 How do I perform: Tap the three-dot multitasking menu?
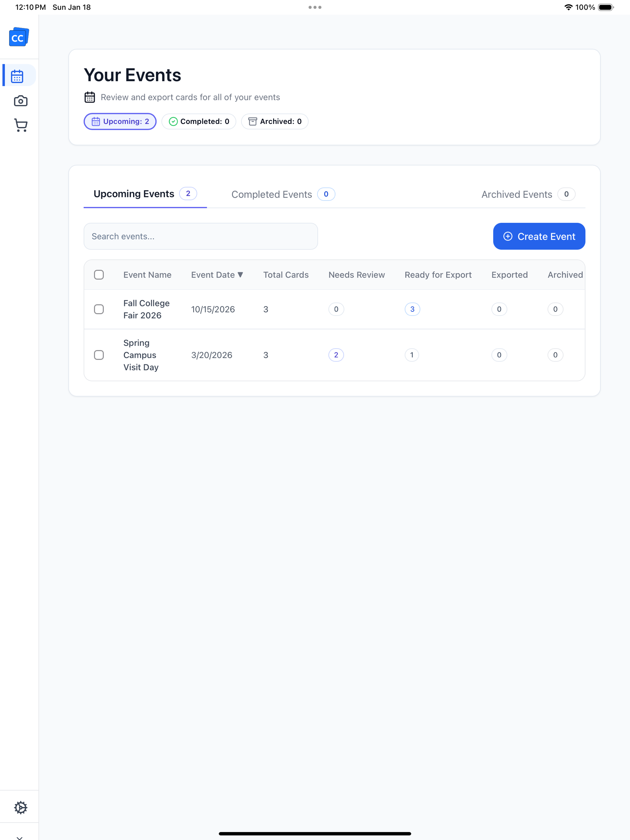tap(315, 7)
